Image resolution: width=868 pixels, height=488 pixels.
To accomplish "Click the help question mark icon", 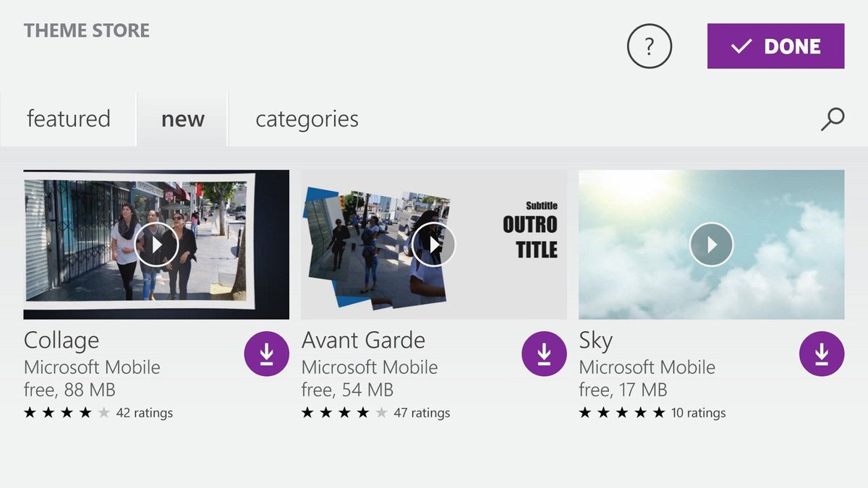I will pos(649,46).
